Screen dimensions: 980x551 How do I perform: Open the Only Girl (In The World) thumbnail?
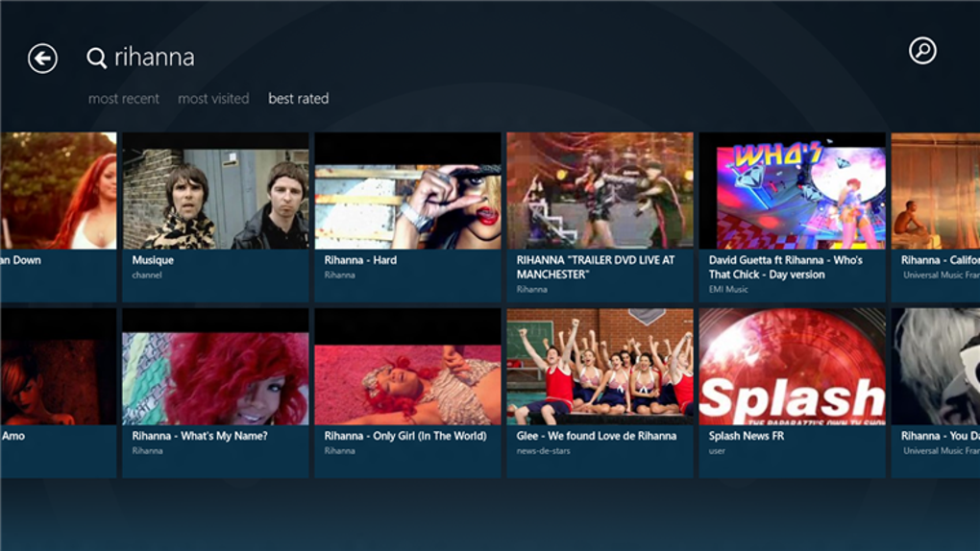pos(407,367)
